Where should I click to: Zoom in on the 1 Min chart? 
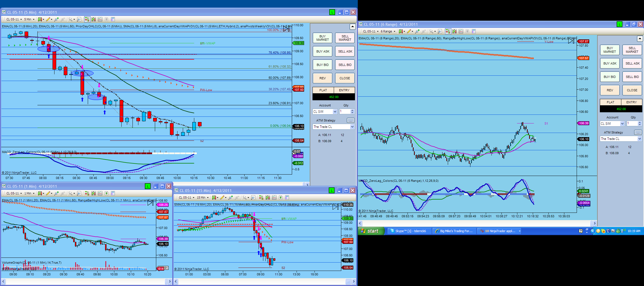[x=56, y=193]
